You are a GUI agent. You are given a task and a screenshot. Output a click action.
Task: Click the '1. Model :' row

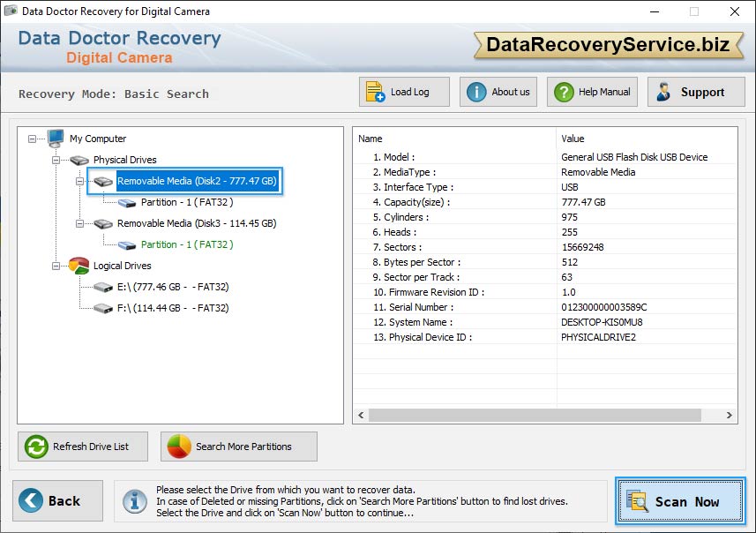[545, 157]
